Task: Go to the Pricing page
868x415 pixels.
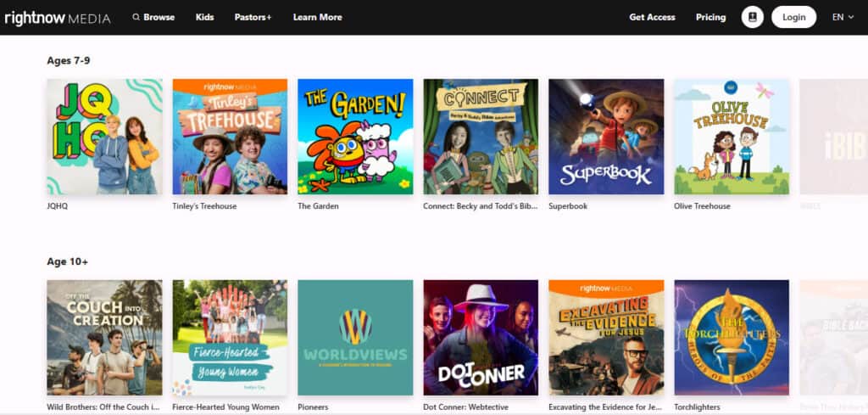Action: (x=711, y=17)
